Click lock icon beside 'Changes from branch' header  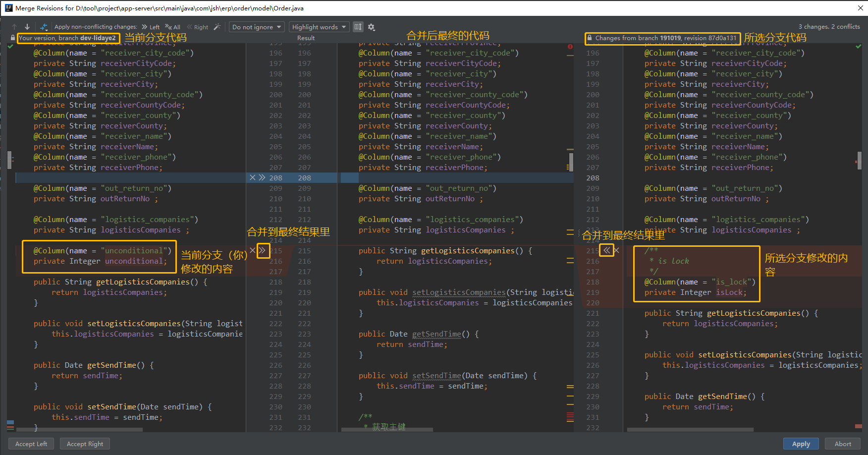(x=589, y=38)
